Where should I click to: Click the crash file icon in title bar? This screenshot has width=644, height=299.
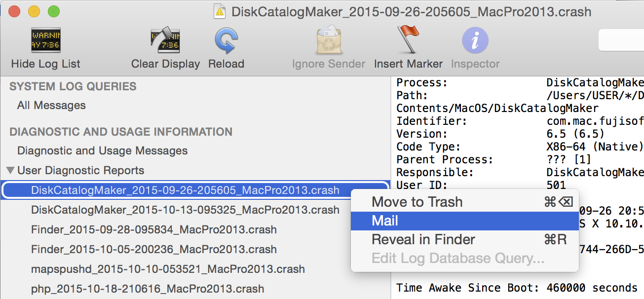220,11
